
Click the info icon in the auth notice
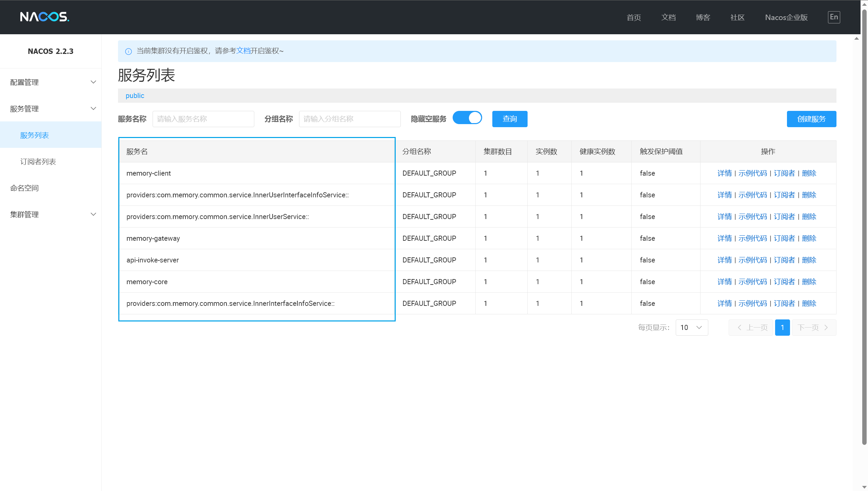point(129,51)
